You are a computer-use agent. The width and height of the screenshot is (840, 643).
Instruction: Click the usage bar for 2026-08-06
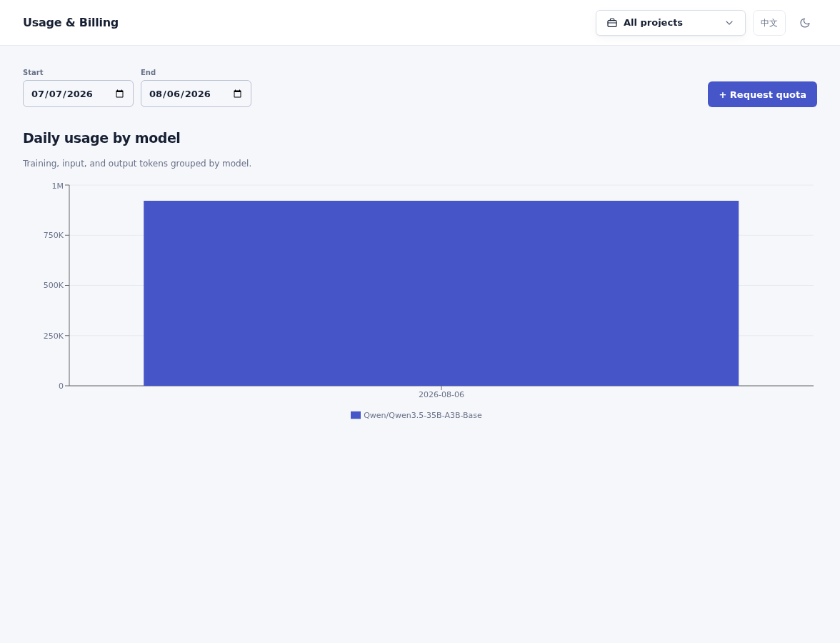[x=441, y=293]
